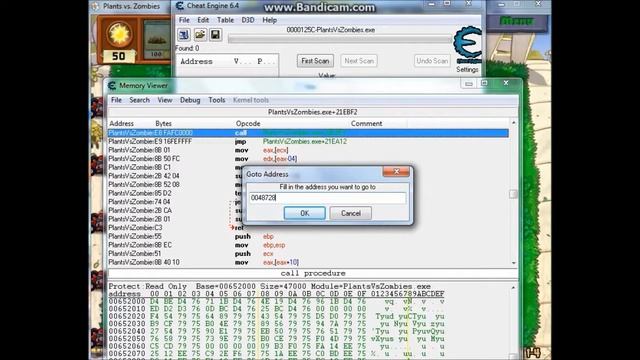Click the scan progress bar
The image size is (640, 360).
[x=340, y=39]
